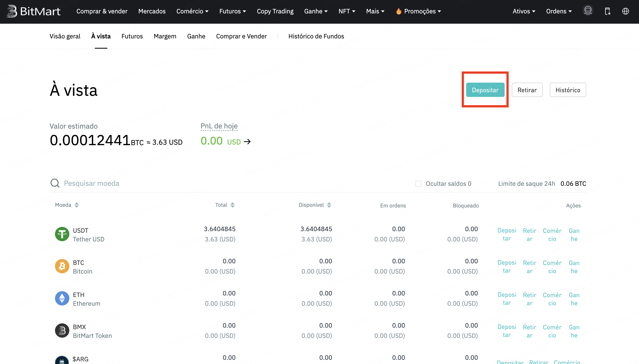
Task: Switch to the Margem tab
Action: click(165, 36)
